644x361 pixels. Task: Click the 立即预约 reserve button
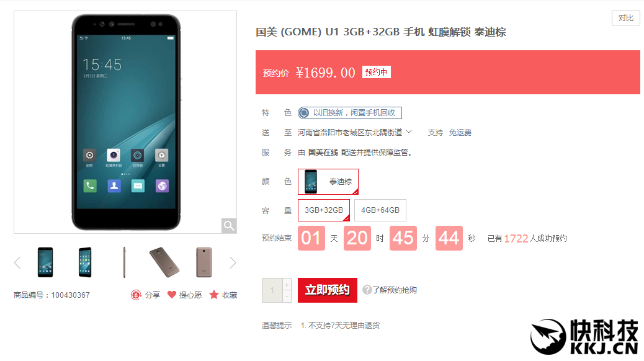[328, 290]
